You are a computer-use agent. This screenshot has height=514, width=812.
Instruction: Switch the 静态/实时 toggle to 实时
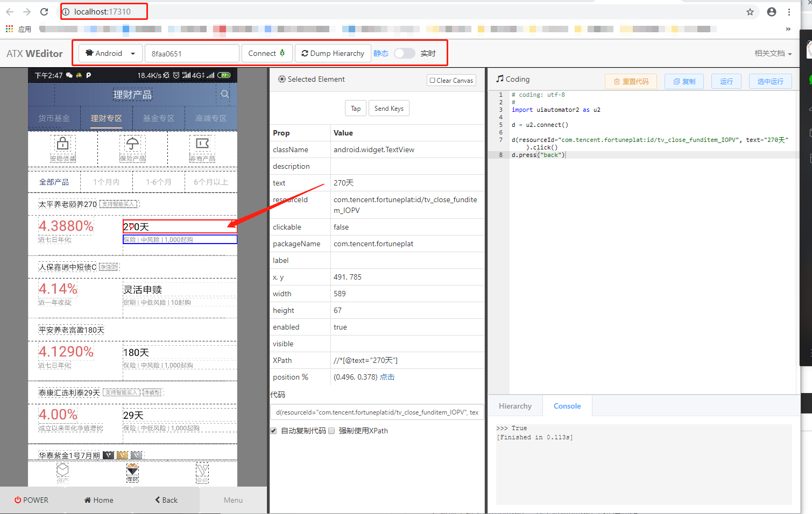[x=405, y=53]
